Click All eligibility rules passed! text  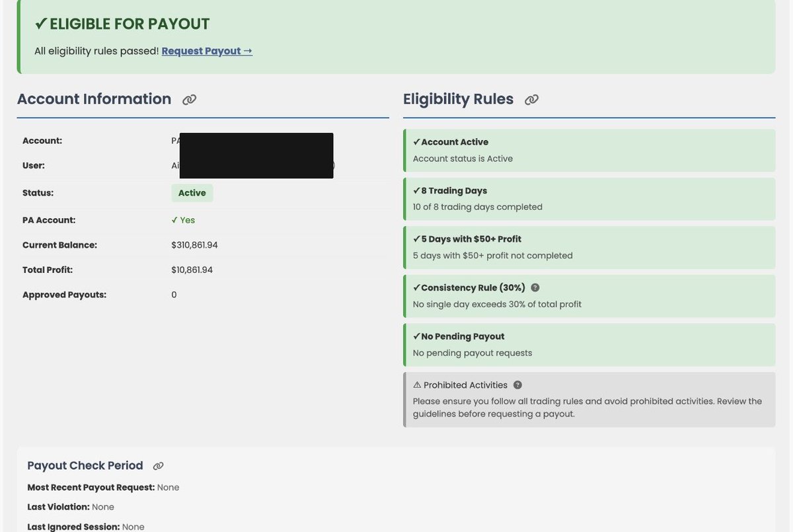click(x=96, y=51)
